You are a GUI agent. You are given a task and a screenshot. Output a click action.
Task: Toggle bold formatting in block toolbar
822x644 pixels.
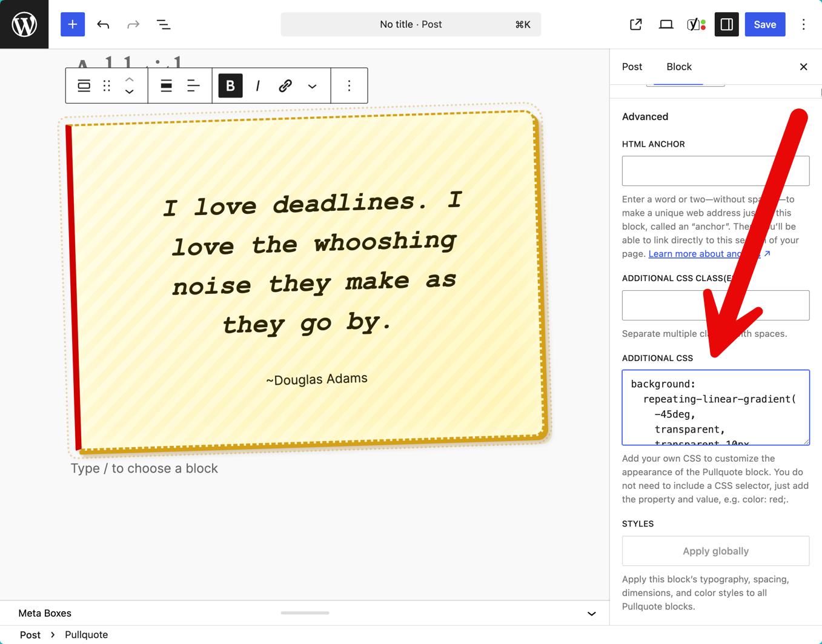[x=230, y=86]
